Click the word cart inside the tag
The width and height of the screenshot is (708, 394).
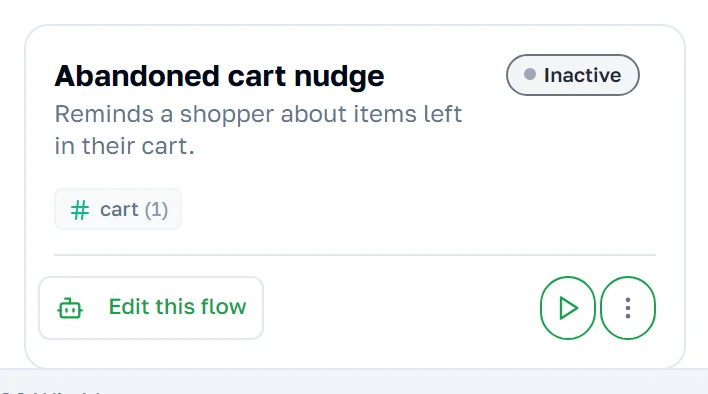point(119,210)
